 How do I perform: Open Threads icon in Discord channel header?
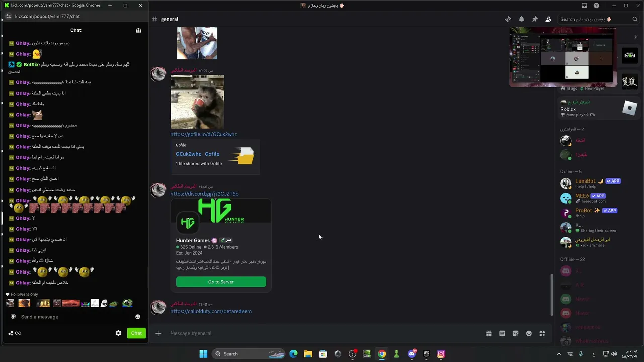coord(508,19)
